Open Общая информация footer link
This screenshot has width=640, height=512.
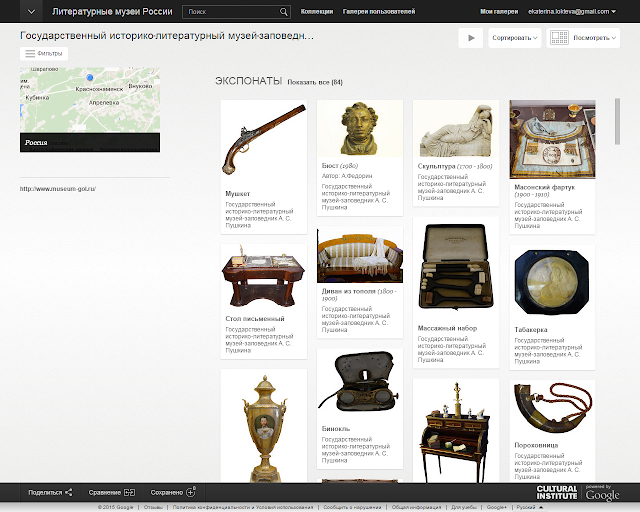click(416, 507)
